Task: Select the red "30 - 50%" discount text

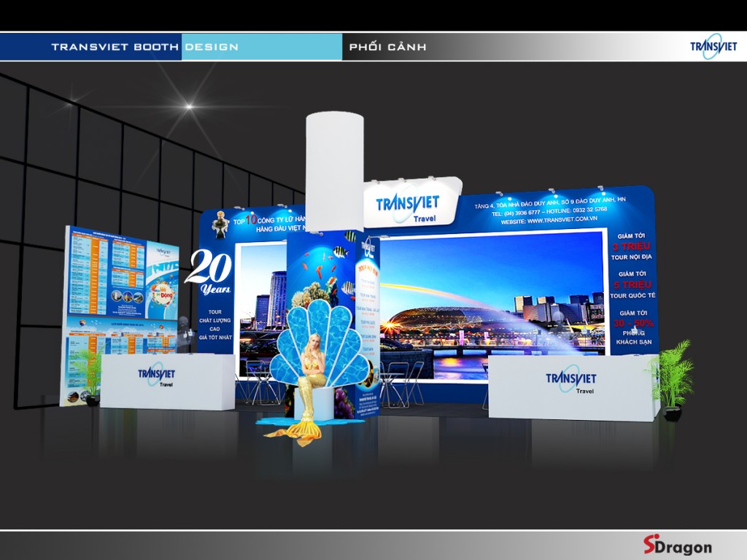Action: [633, 323]
